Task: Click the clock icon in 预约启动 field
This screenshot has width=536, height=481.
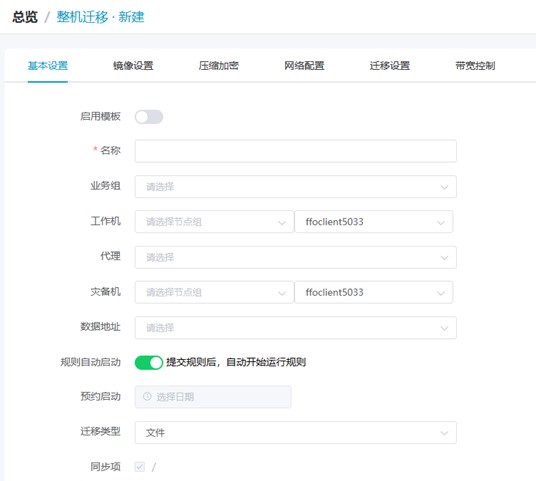Action: point(147,397)
